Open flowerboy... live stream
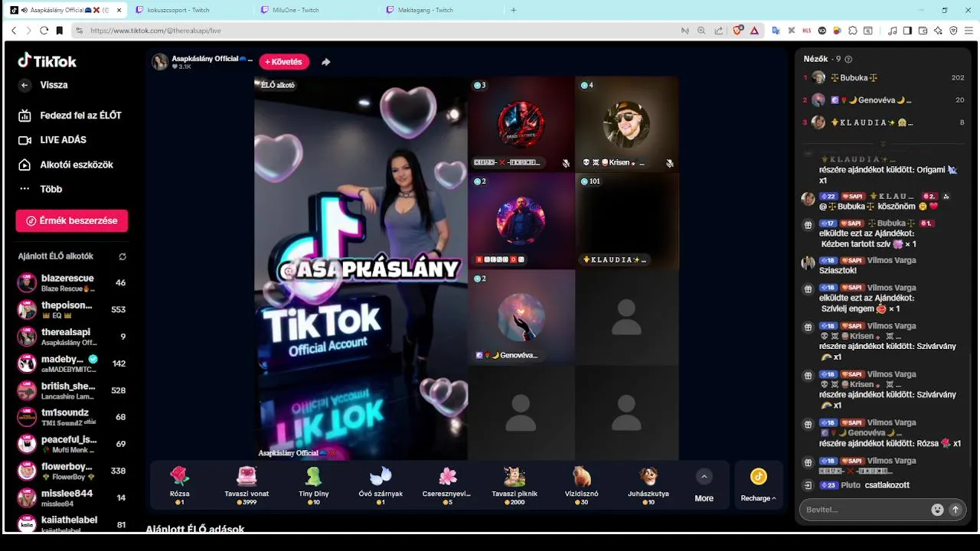Viewport: 980px width, 551px height. click(72, 471)
